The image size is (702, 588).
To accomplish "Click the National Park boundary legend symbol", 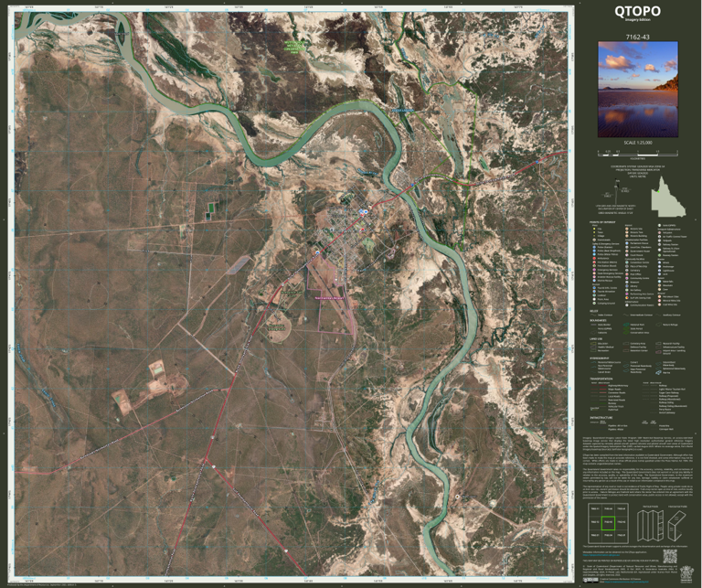I will coord(626,325).
